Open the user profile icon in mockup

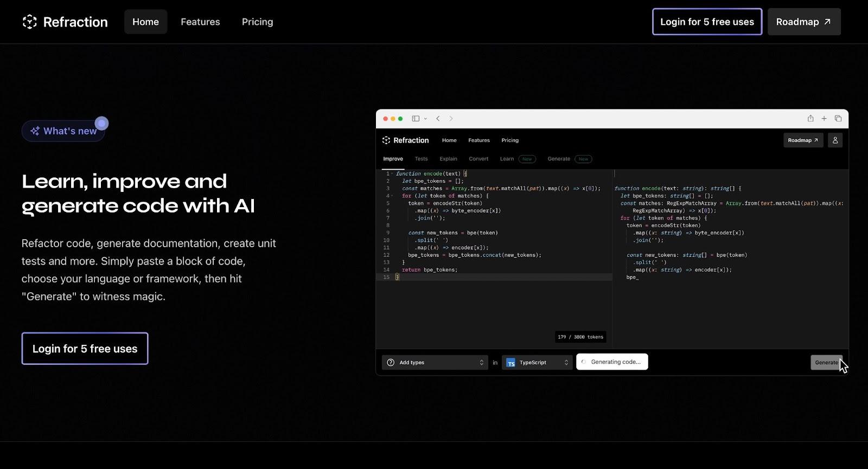(x=835, y=140)
